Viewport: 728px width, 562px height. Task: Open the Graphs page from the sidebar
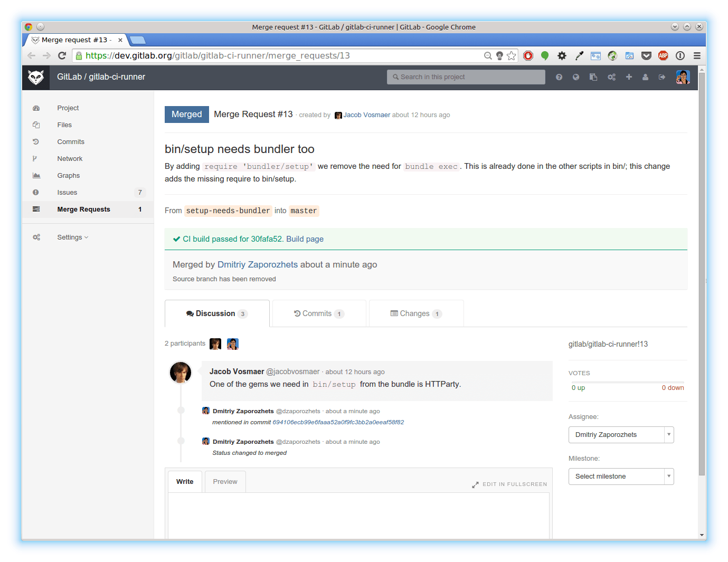(x=68, y=175)
